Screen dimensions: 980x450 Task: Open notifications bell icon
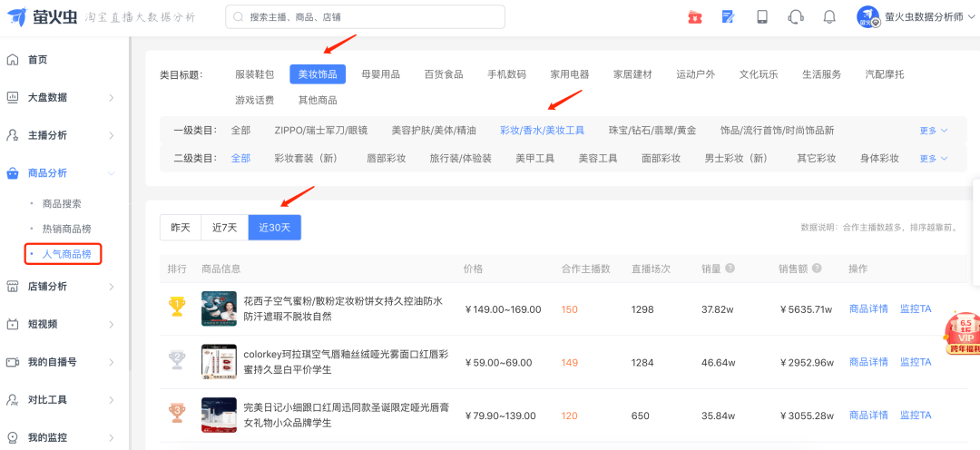point(828,17)
